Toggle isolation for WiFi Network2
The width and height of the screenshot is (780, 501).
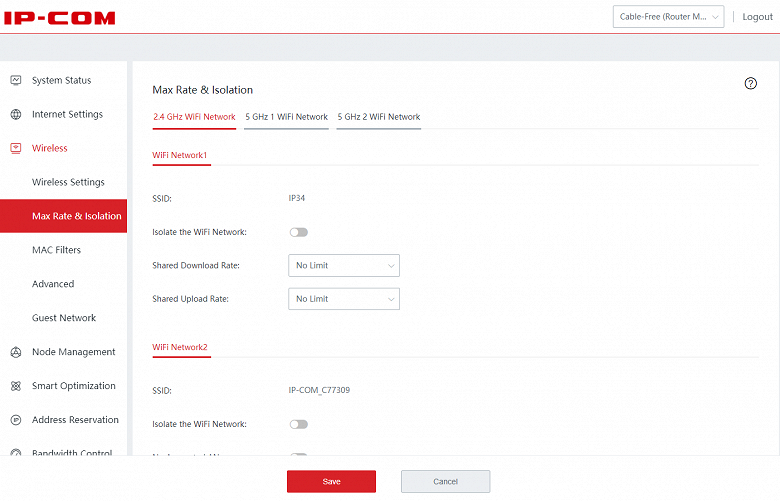point(298,424)
